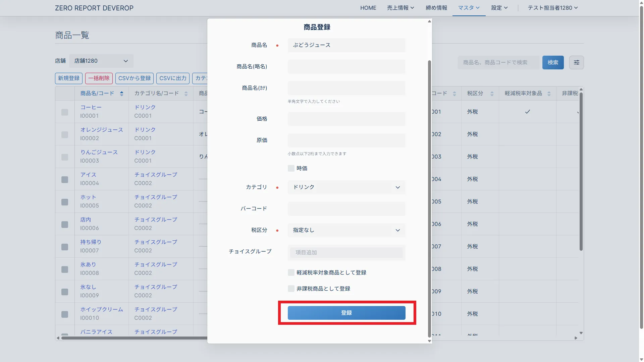Sort by カテゴリ名/コード column arrows
The height and width of the screenshot is (362, 644).
coord(186,94)
